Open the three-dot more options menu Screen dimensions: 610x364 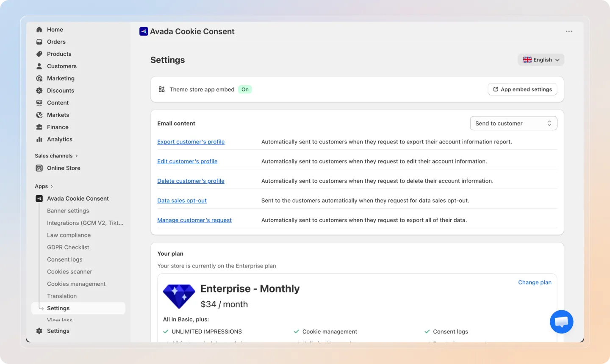[x=569, y=31]
